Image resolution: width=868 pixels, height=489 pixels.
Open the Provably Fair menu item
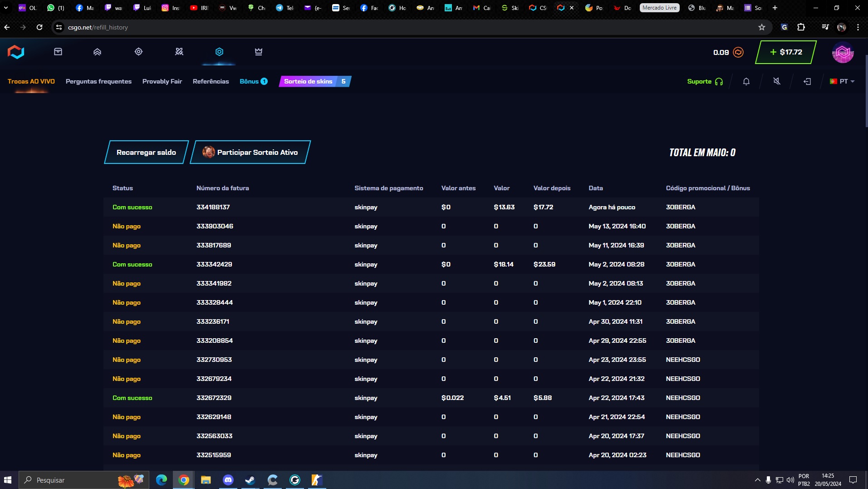click(162, 82)
